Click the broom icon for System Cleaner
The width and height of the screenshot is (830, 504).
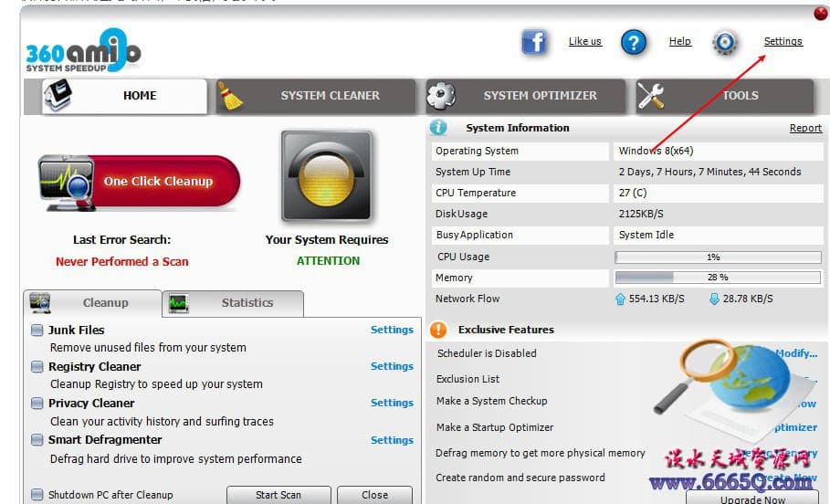(230, 96)
